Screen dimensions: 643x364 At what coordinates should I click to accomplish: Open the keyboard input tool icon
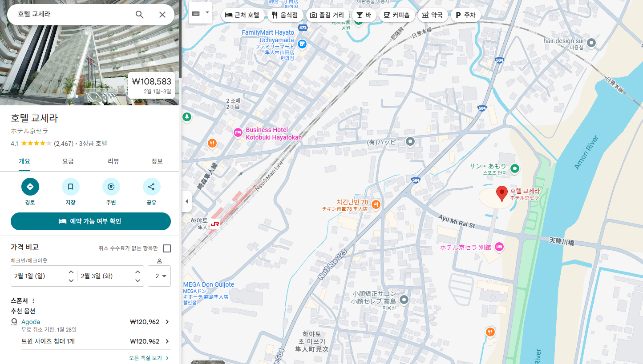click(x=196, y=13)
